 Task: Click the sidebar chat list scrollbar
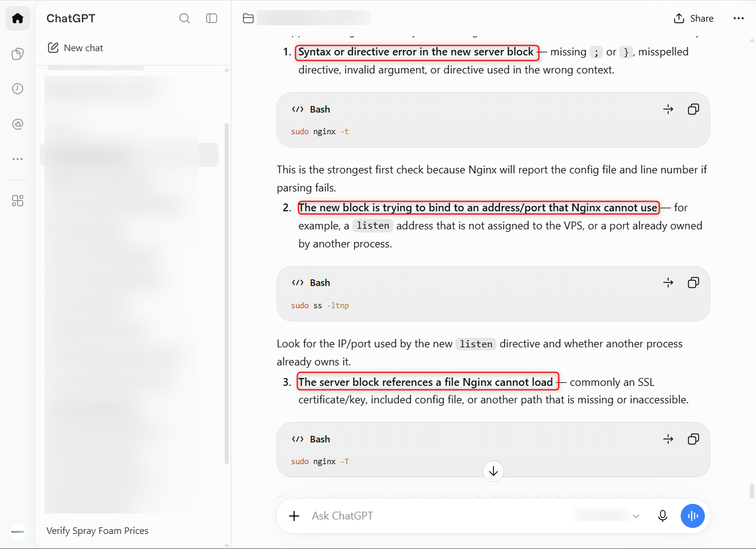[226, 293]
